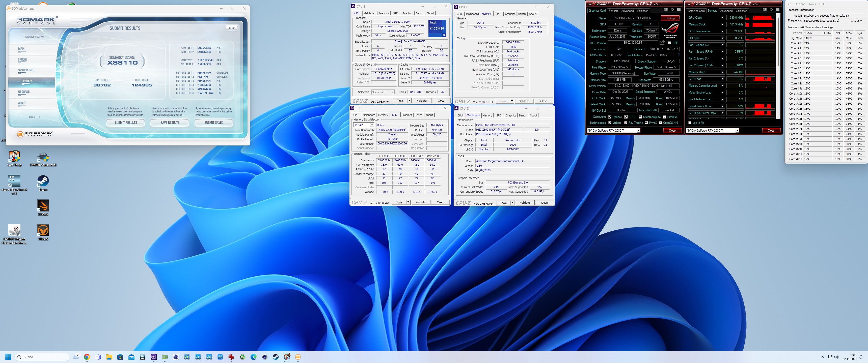This screenshot has width=868, height=363.
Task: Switch to Advanced tab in GPU-Z Graphics Card window
Action: [628, 11]
